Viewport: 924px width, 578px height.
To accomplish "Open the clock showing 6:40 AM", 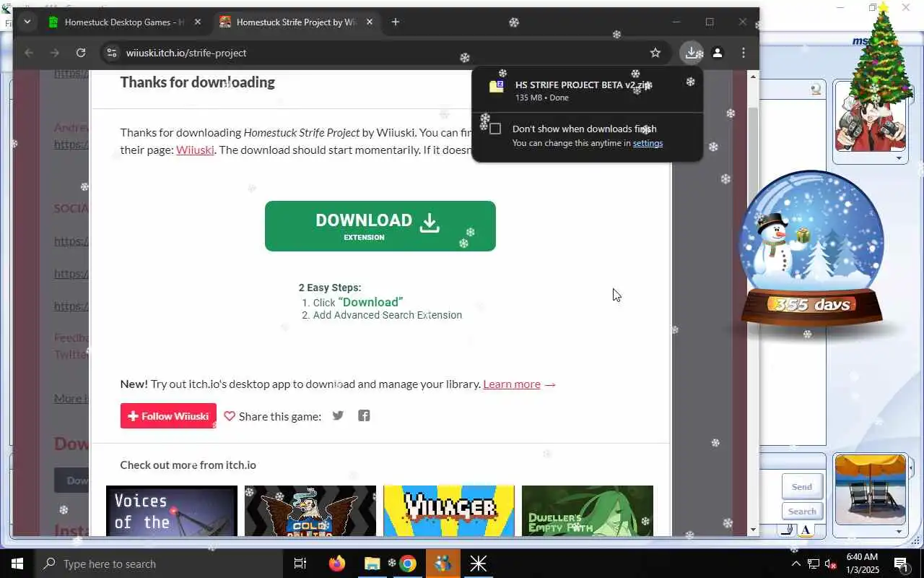I will coord(861,564).
